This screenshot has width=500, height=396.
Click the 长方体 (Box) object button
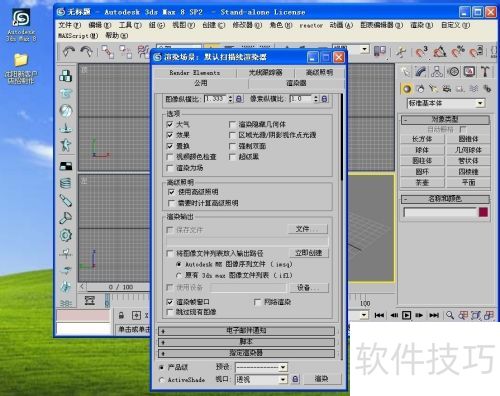click(422, 139)
